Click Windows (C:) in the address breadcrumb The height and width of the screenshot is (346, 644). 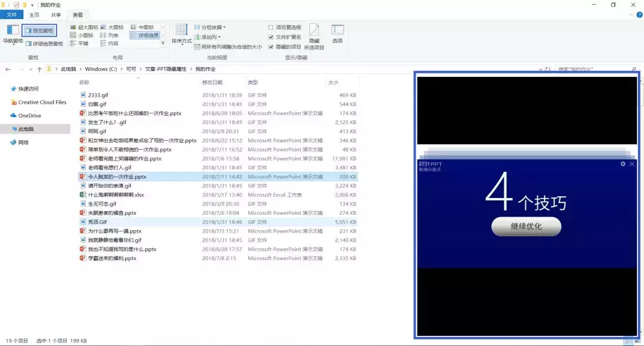click(101, 69)
